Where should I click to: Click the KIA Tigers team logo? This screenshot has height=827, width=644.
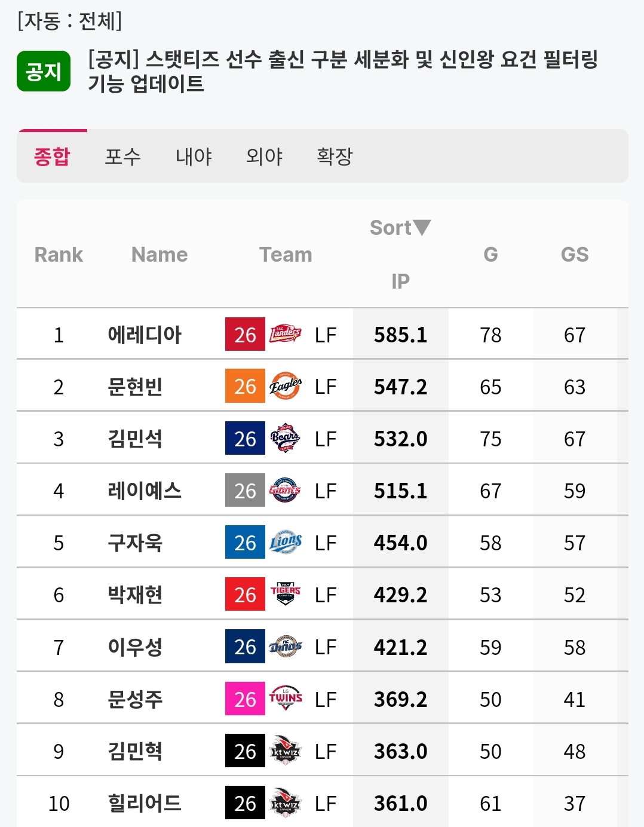286,594
